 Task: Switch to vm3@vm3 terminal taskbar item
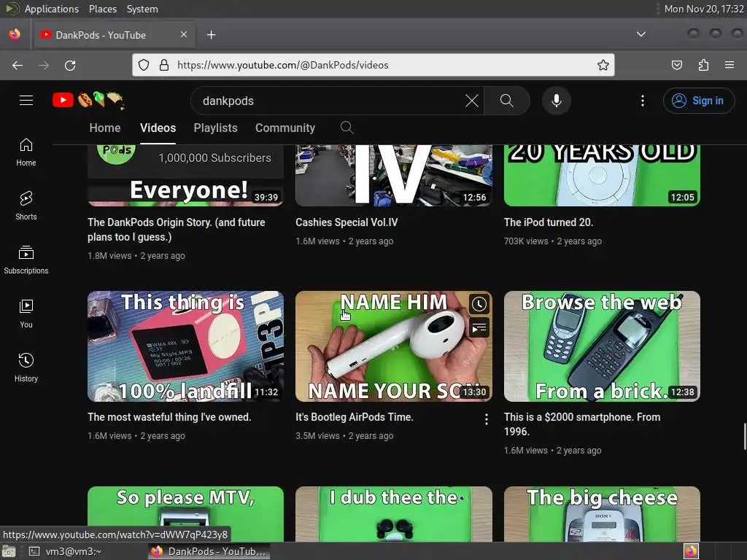click(x=65, y=551)
